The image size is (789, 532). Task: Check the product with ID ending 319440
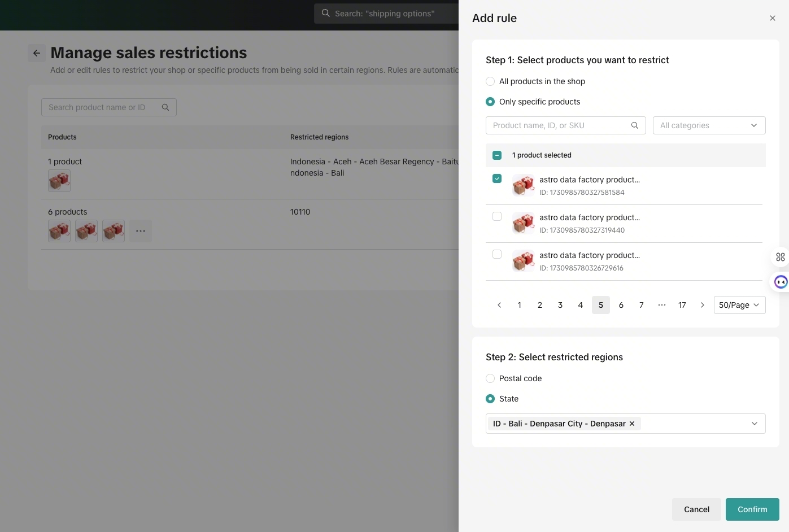coord(497,216)
